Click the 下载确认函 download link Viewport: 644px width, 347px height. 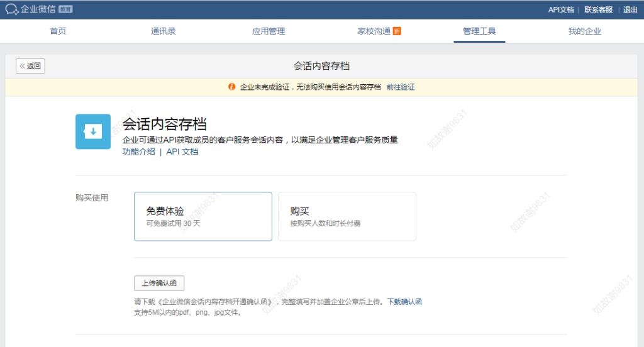tap(404, 302)
